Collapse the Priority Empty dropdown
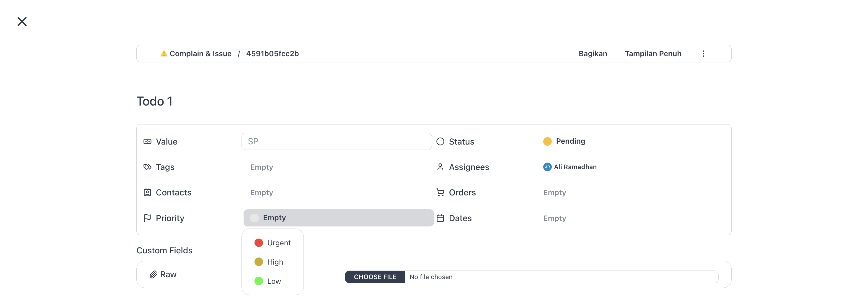 pos(338,218)
